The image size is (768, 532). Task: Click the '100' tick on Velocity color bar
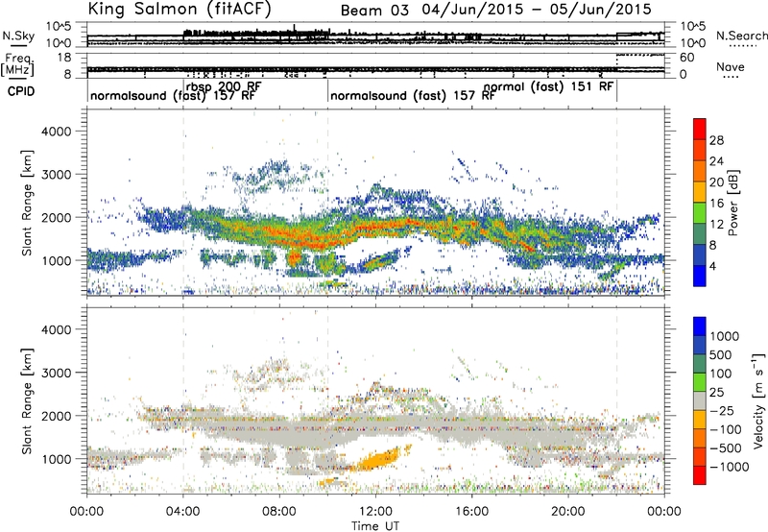pyautogui.click(x=721, y=374)
